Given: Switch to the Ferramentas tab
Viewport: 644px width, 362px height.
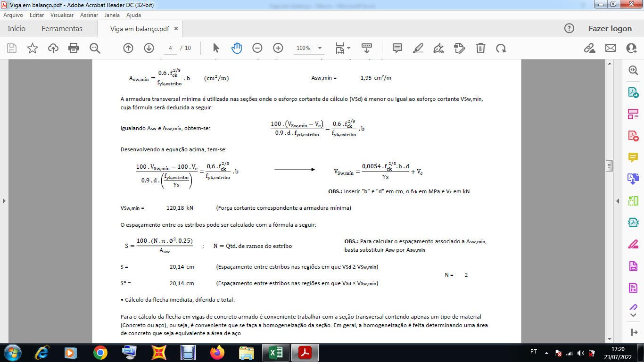Looking at the screenshot, I should pyautogui.click(x=62, y=29).
